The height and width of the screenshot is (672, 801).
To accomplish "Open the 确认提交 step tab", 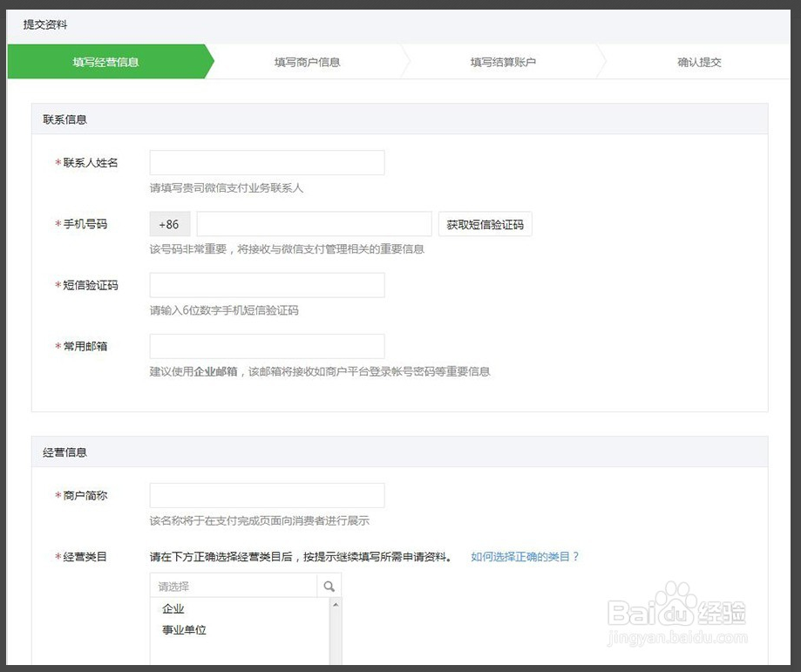I will tap(699, 62).
